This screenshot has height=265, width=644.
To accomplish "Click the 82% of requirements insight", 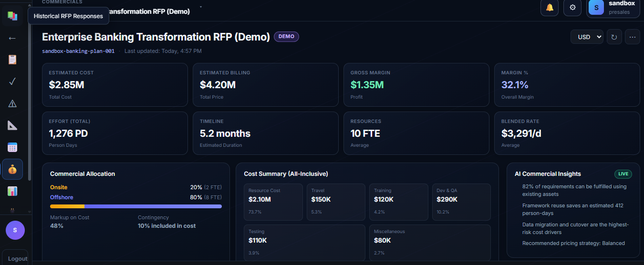I will 574,191.
